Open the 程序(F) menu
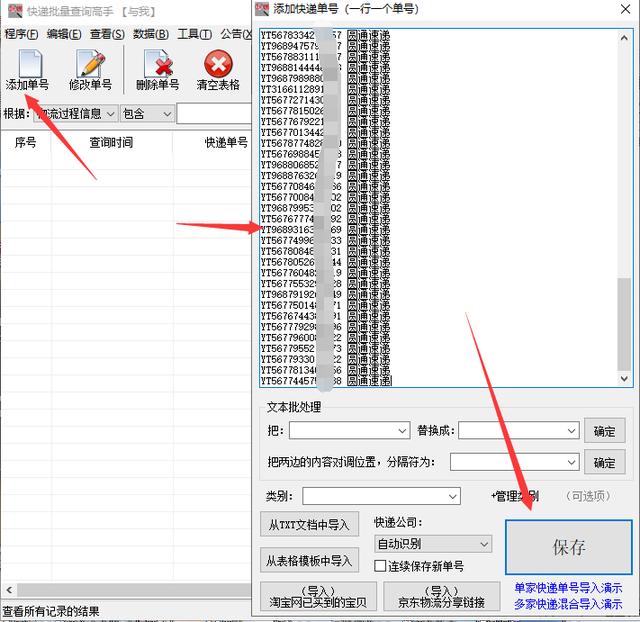Viewport: 640px width, 622px height. tap(21, 34)
